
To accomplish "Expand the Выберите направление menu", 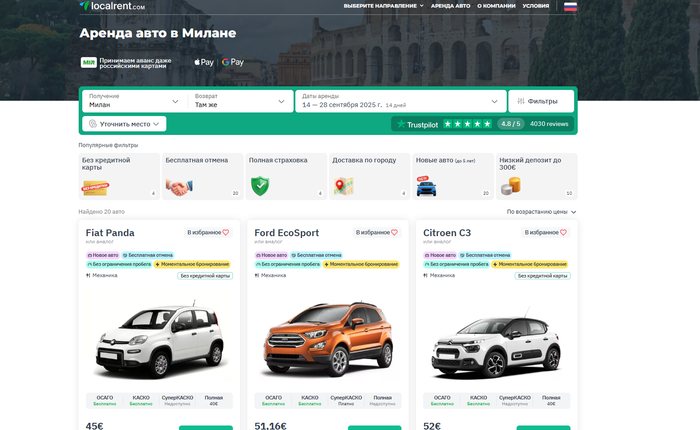I will click(383, 6).
